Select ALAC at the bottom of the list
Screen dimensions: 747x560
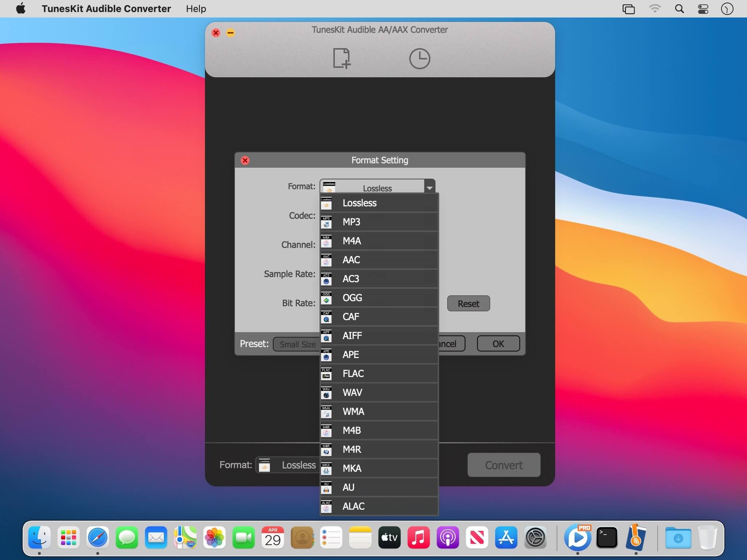click(379, 506)
